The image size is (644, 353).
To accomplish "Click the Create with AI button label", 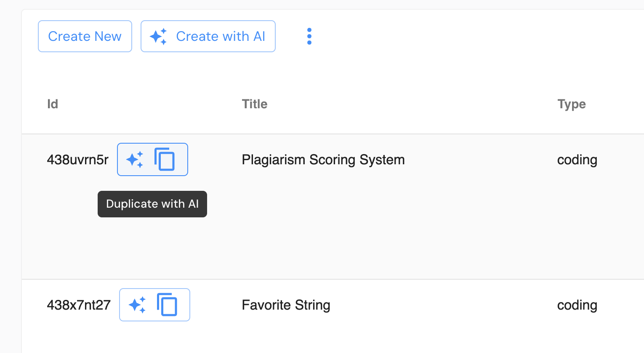I will tap(221, 36).
